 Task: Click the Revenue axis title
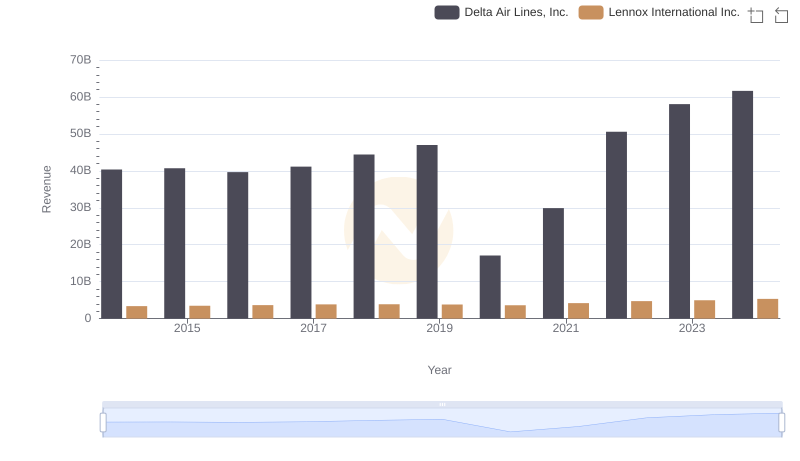pos(46,189)
